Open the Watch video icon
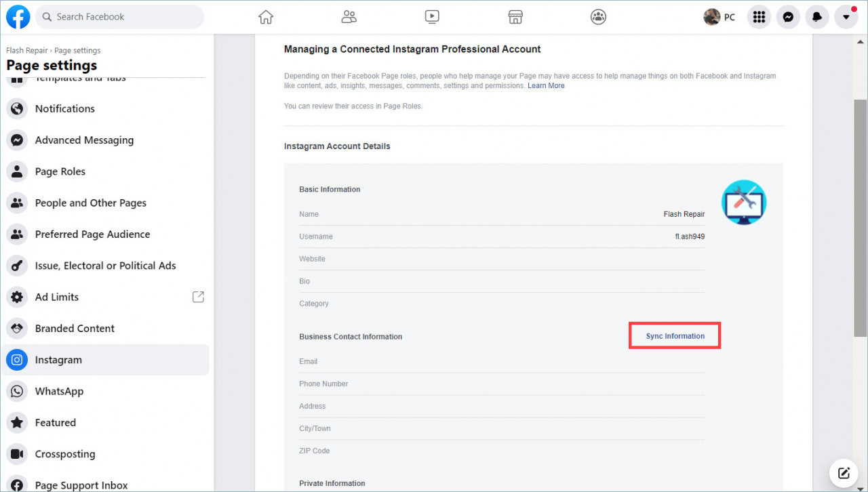The height and width of the screenshot is (492, 868). pyautogui.click(x=432, y=17)
